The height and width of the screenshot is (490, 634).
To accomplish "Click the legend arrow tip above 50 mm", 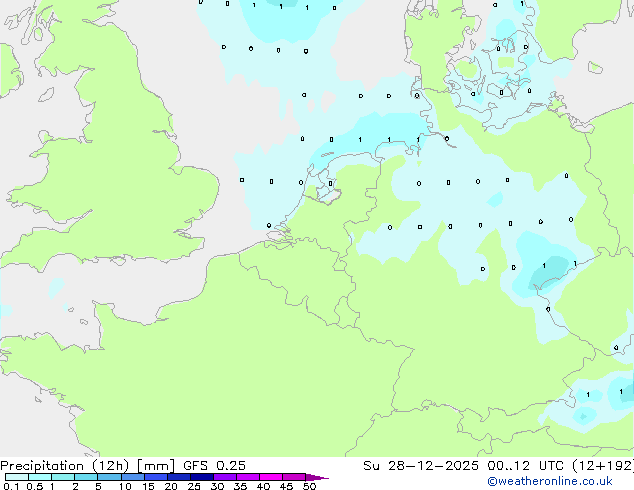I will click(x=317, y=477).
